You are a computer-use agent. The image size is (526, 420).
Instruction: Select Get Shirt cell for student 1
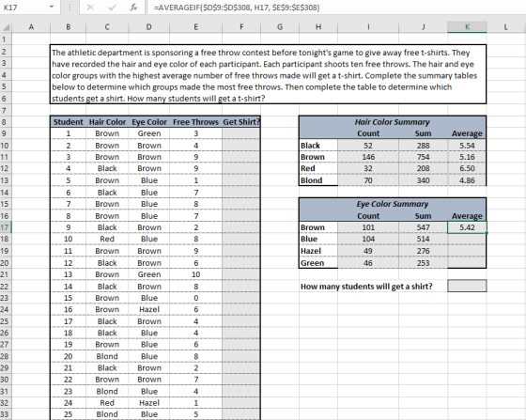(240, 133)
